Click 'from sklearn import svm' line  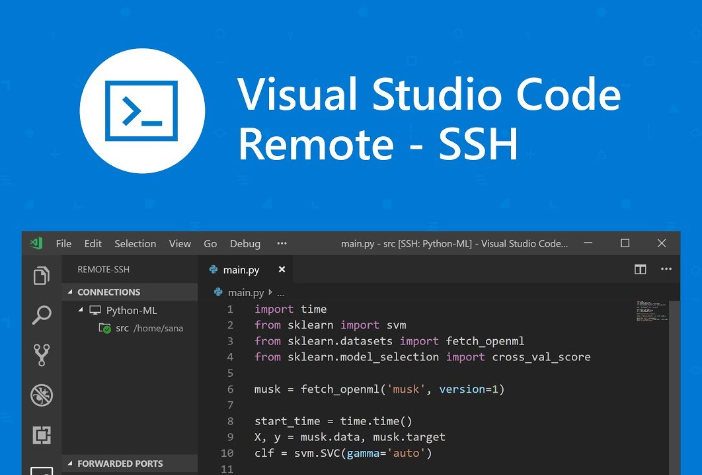point(330,325)
